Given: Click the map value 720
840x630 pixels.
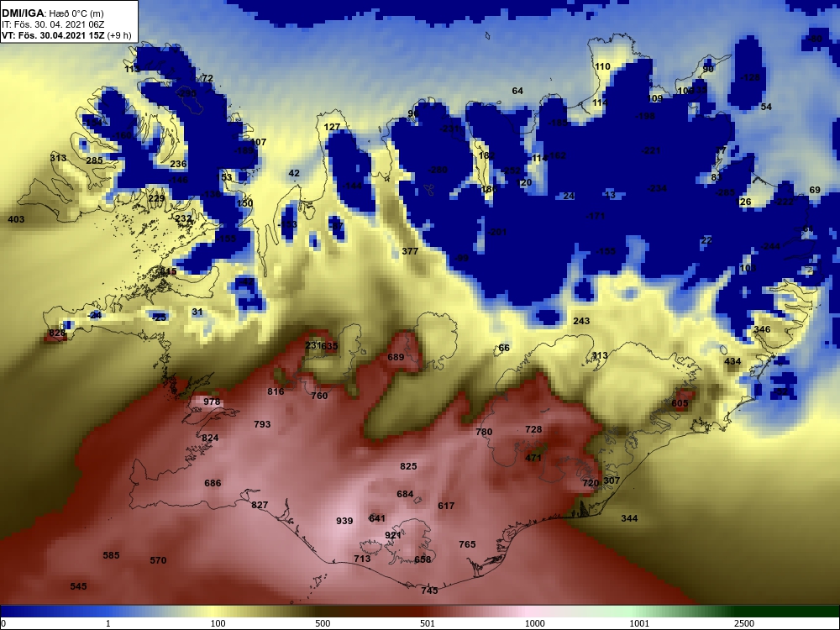Looking at the screenshot, I should (591, 483).
